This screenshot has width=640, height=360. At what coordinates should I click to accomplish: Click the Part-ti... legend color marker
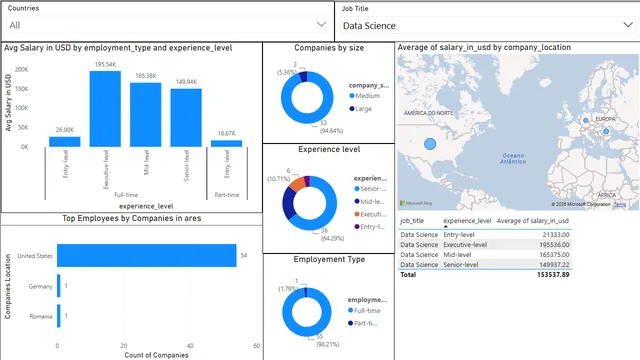(350, 323)
